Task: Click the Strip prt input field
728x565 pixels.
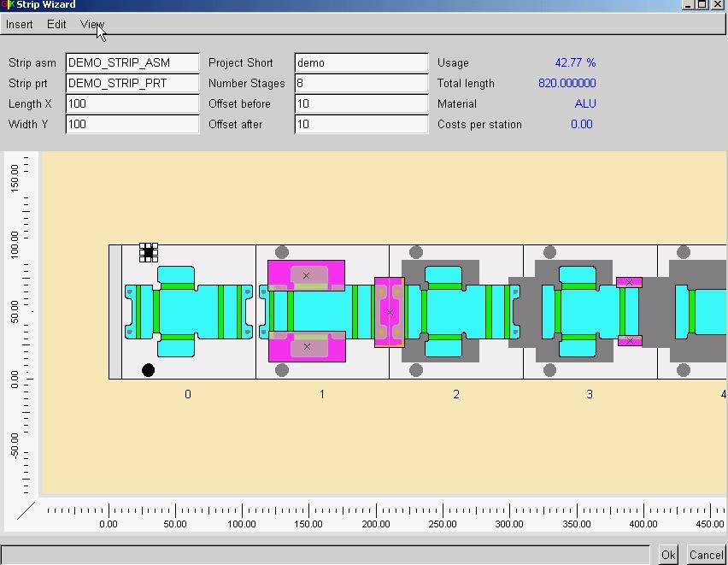Action: pyautogui.click(x=132, y=83)
